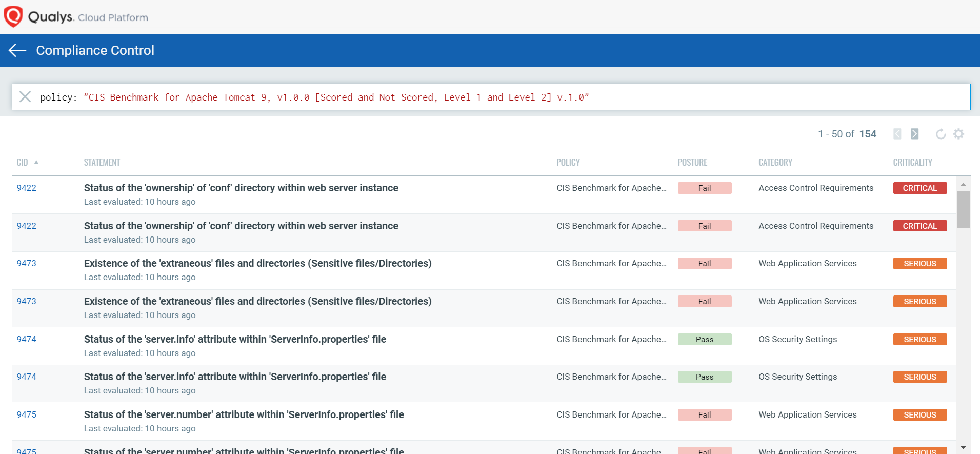Select first 'extraneous' files and directories statement
Screen dimensions: 980x454
257,263
